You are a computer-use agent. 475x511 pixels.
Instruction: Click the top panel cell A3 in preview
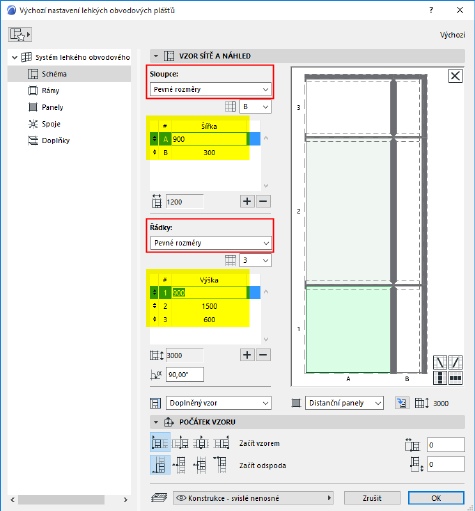pyautogui.click(x=348, y=107)
